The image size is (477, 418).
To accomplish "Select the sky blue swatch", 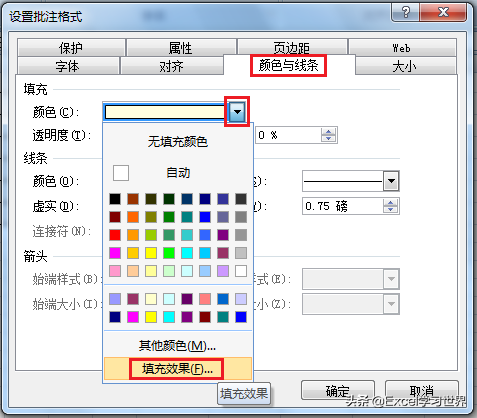I will tap(205, 253).
